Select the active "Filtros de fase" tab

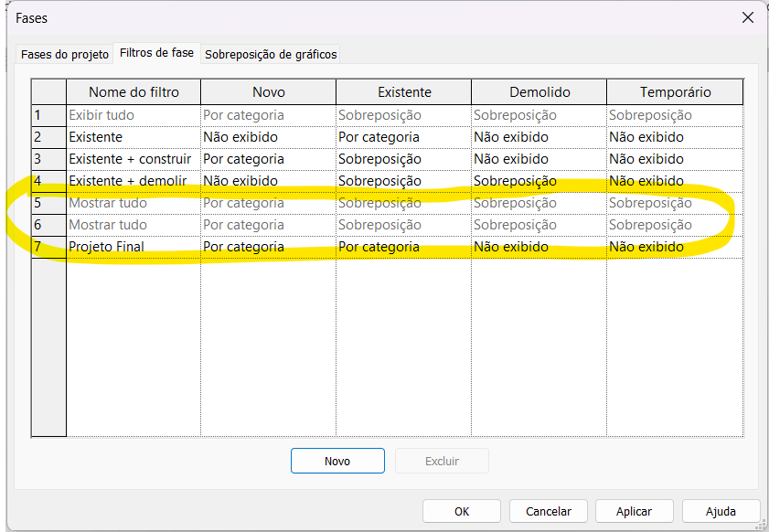156,53
